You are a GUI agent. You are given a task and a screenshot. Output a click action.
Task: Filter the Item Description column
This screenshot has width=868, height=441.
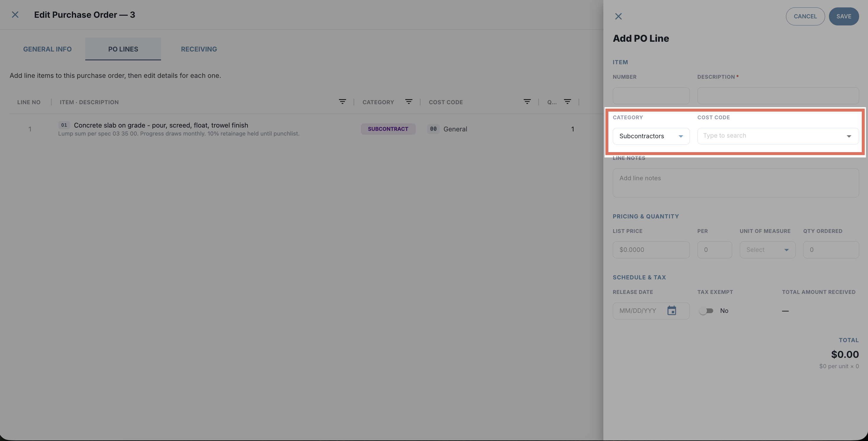tap(342, 102)
